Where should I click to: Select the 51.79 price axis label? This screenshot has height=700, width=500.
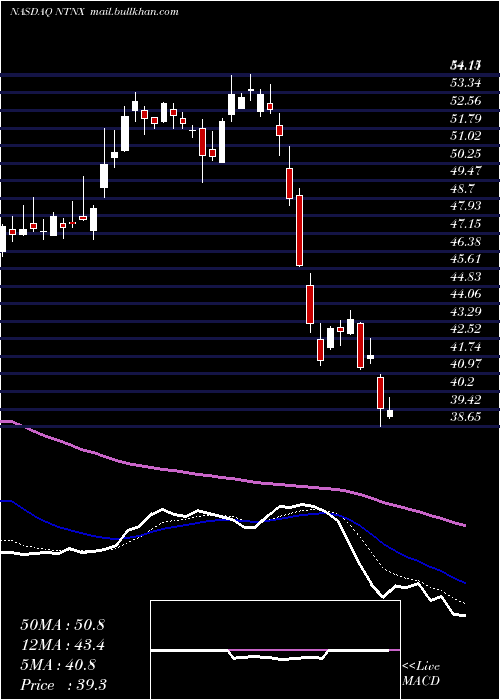coord(465,119)
